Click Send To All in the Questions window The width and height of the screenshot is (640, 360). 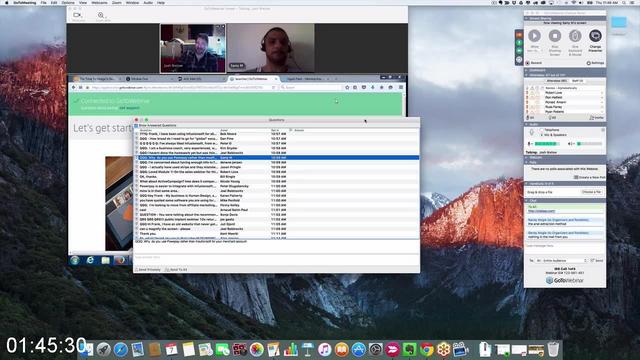tap(176, 270)
